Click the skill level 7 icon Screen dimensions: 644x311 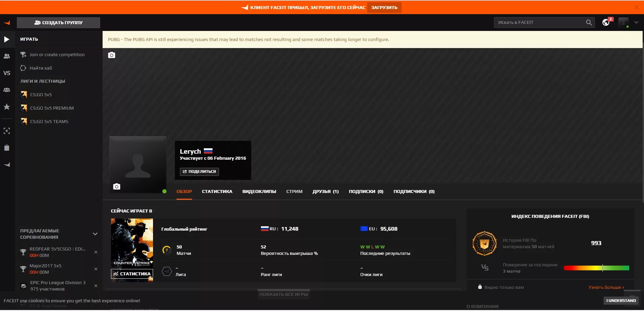click(x=166, y=250)
